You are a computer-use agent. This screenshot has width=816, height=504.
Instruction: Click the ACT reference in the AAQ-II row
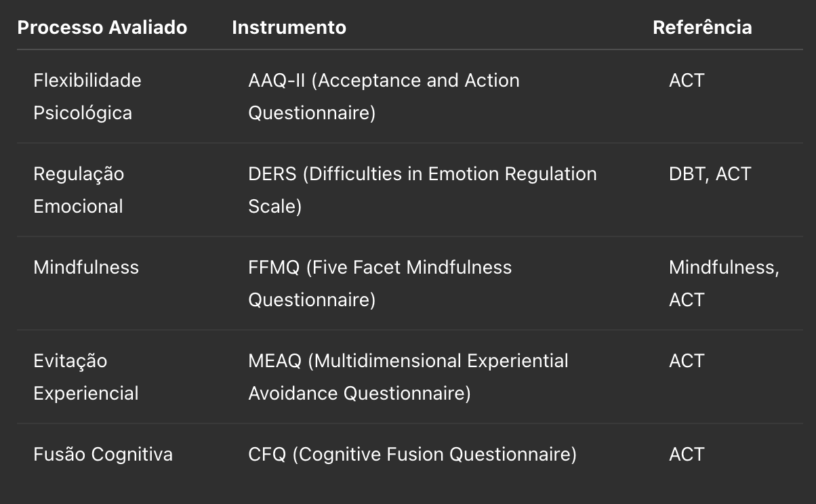pyautogui.click(x=687, y=81)
